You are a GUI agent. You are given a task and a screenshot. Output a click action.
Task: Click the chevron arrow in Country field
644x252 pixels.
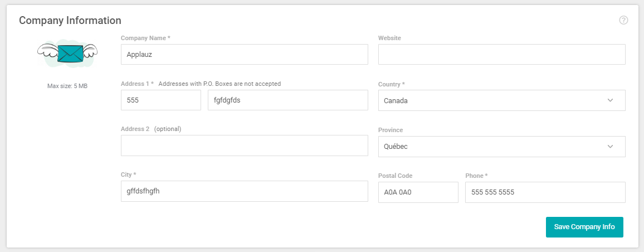(610, 100)
